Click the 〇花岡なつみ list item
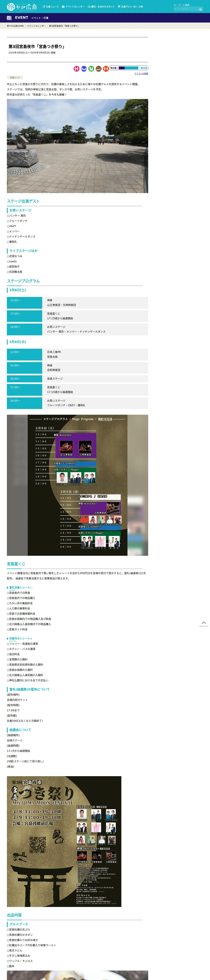 point(15,256)
